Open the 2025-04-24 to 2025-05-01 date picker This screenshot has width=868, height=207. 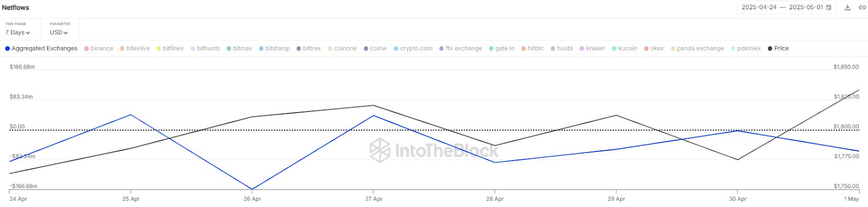787,8
